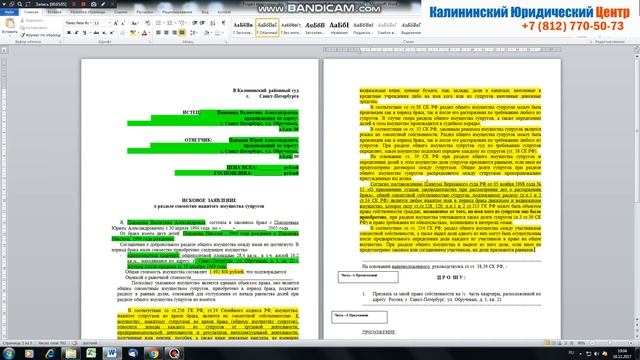Click the Copy (Копировать) command
640x360 pixels.
click(34, 27)
